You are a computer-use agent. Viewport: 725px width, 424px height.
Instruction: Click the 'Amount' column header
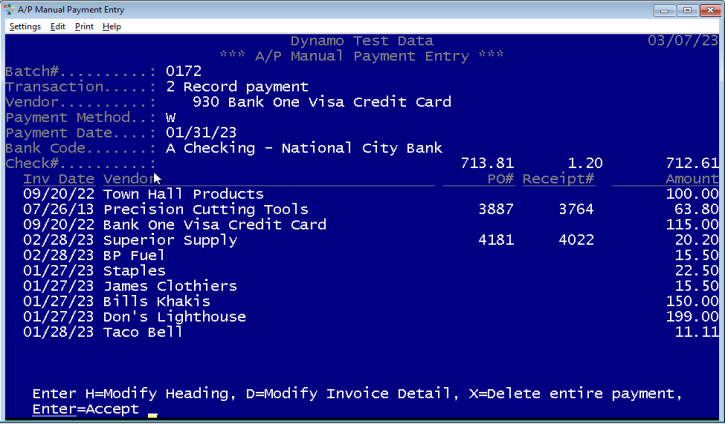[x=692, y=179]
